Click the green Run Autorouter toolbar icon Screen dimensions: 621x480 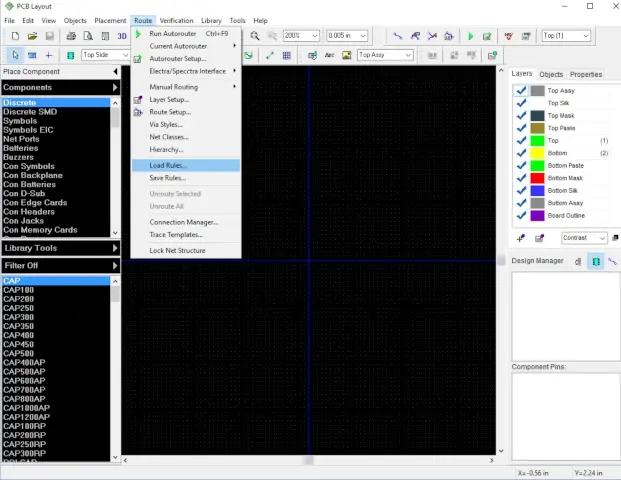pos(471,36)
